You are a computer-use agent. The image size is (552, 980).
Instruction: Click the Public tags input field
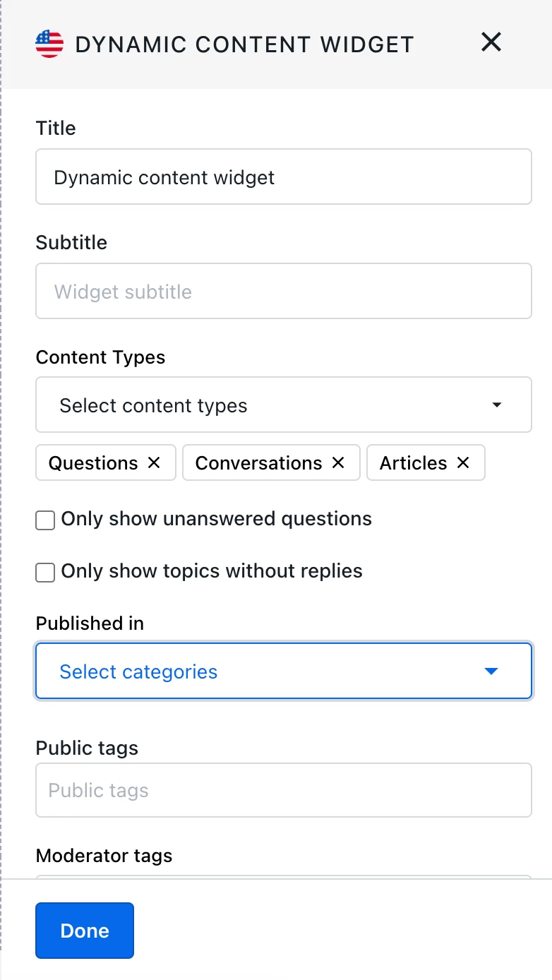[x=283, y=790]
